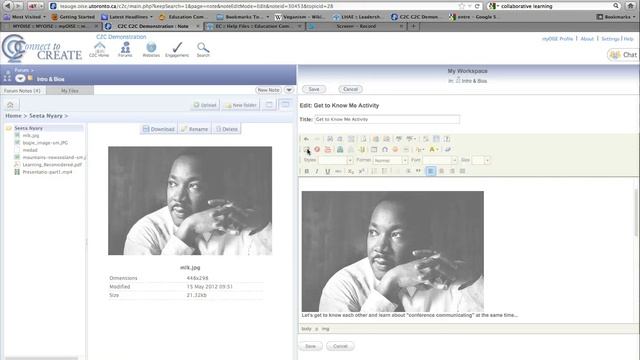Select the Learning_Reconsidered.pdf file
This screenshot has height=360, width=640.
(x=52, y=165)
